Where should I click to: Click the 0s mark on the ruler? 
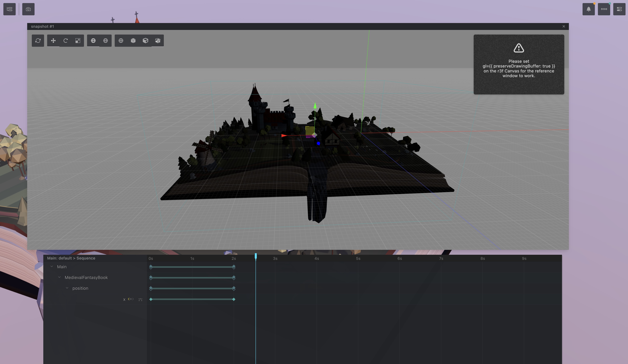click(x=151, y=258)
